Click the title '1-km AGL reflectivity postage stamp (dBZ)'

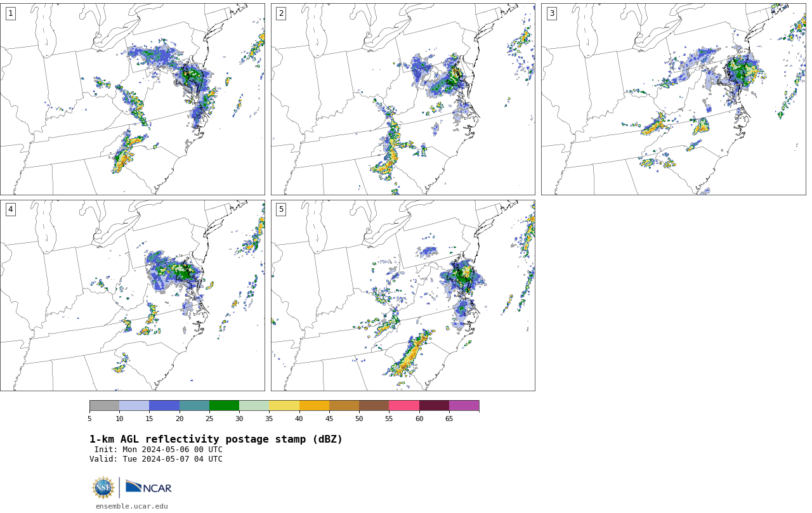coord(216,439)
